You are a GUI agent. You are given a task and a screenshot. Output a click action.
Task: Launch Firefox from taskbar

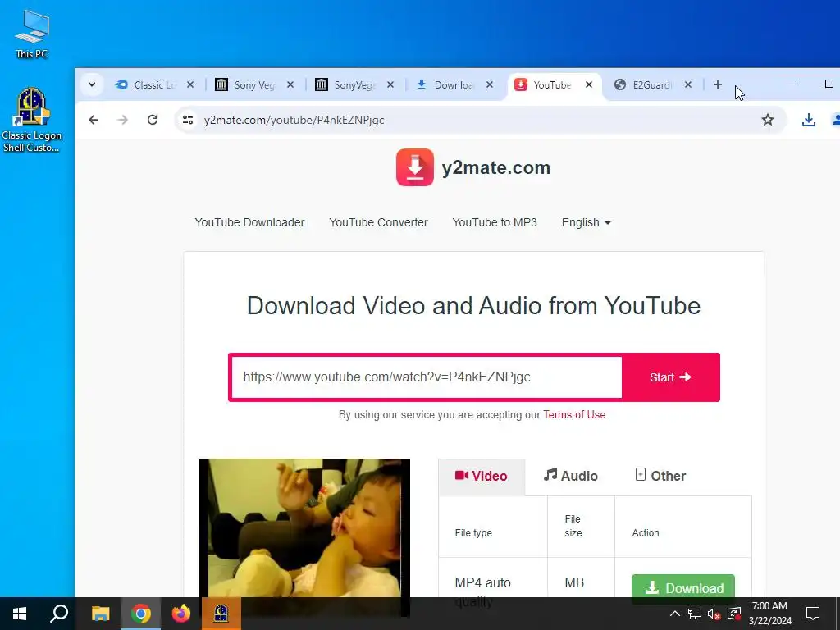tap(181, 614)
